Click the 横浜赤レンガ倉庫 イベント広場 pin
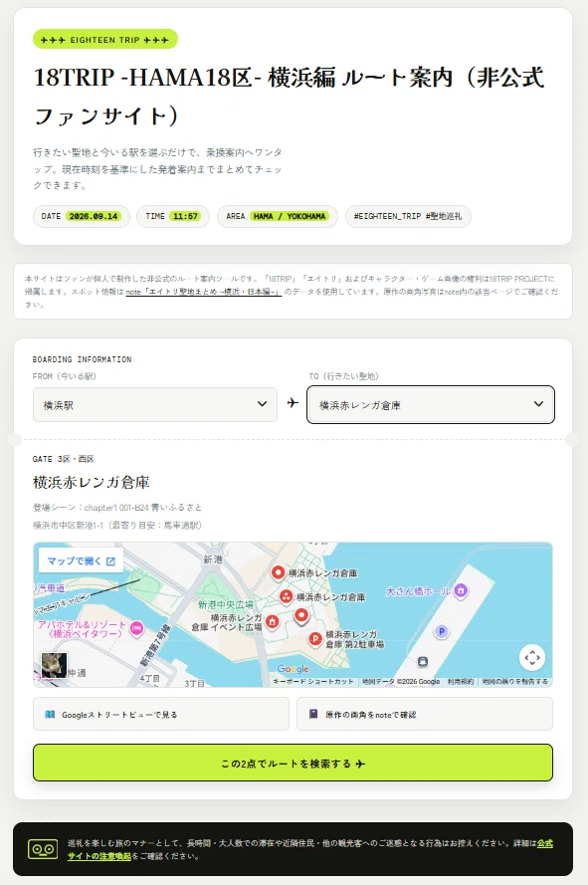This screenshot has width=588, height=885. 273,622
